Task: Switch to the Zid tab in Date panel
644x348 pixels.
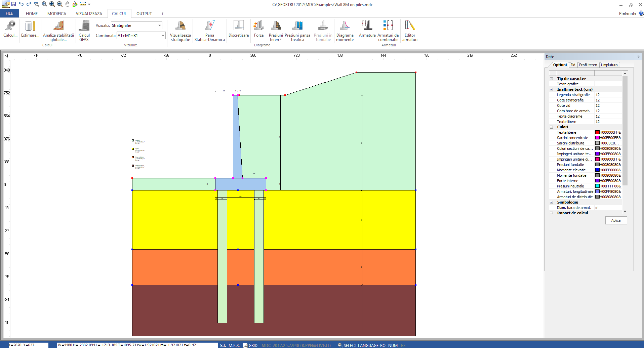Action: (x=573, y=65)
